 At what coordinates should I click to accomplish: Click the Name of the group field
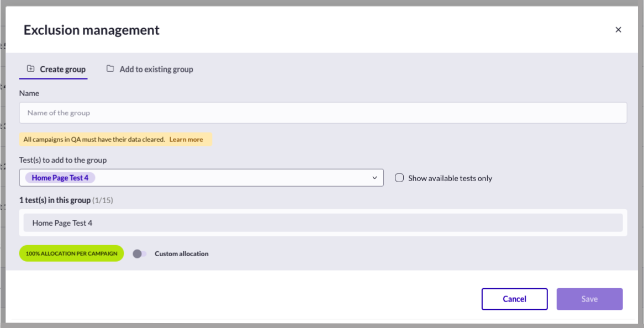point(323,113)
